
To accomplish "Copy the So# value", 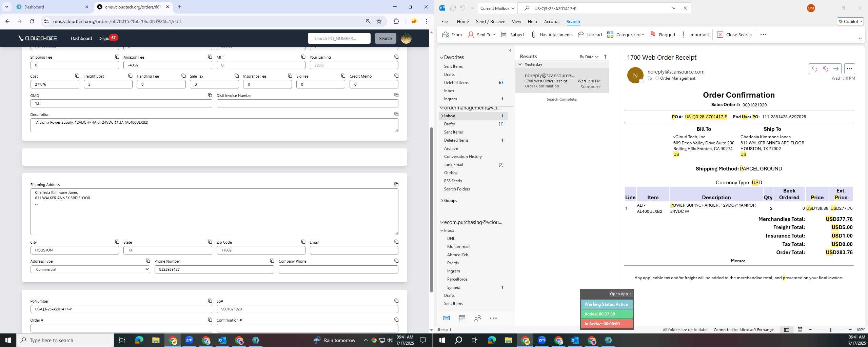I will point(396,301).
